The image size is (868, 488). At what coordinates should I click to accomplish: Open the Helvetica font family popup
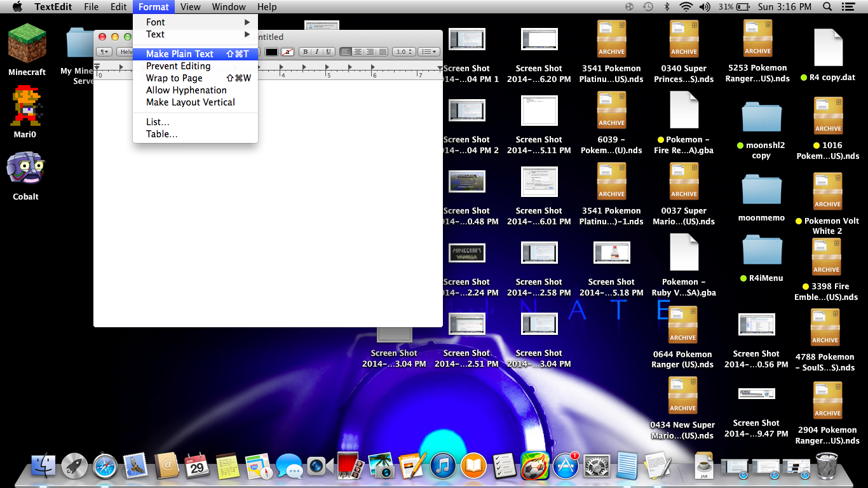coord(125,51)
